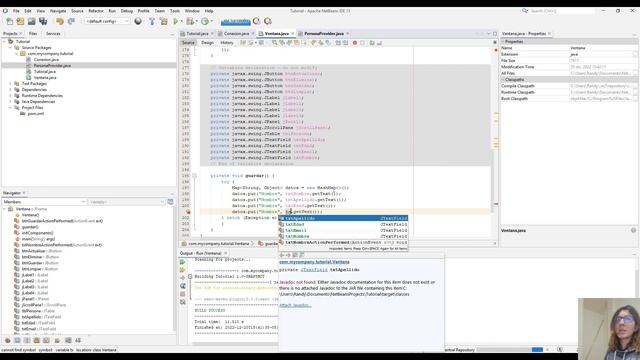Click the back arrow in Javadoc popup

click(282, 255)
